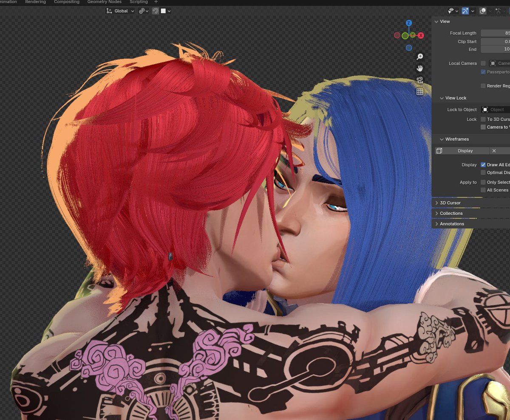This screenshot has width=510, height=420.
Task: Click the hand pan view icon
Action: pyautogui.click(x=420, y=68)
